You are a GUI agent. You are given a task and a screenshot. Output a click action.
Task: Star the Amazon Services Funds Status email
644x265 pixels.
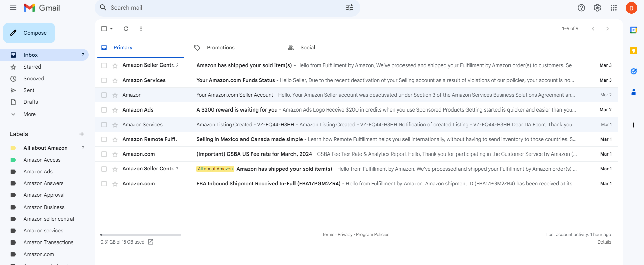click(x=115, y=80)
